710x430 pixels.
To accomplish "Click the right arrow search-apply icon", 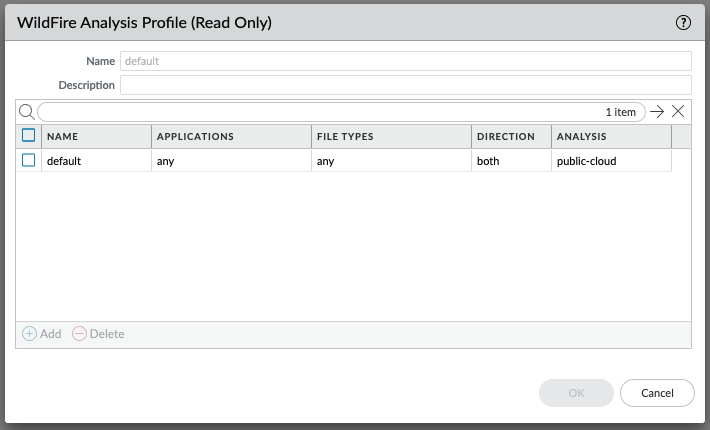I will click(x=657, y=112).
